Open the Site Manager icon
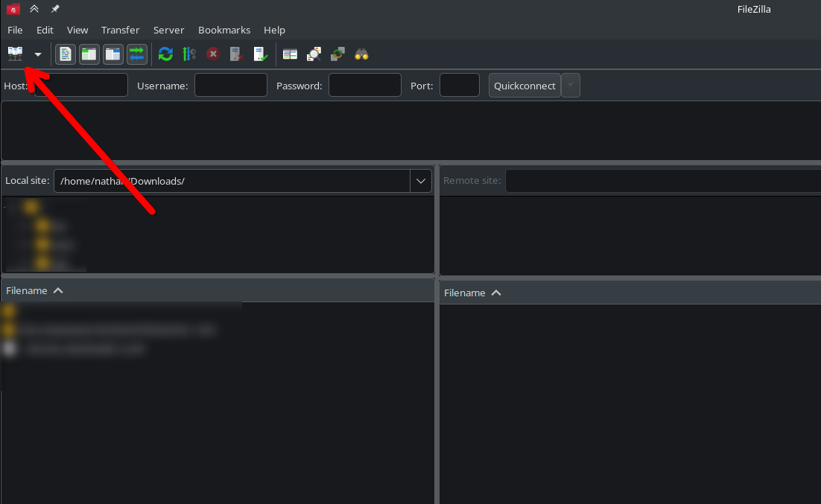Image resolution: width=821 pixels, height=504 pixels. [15, 54]
